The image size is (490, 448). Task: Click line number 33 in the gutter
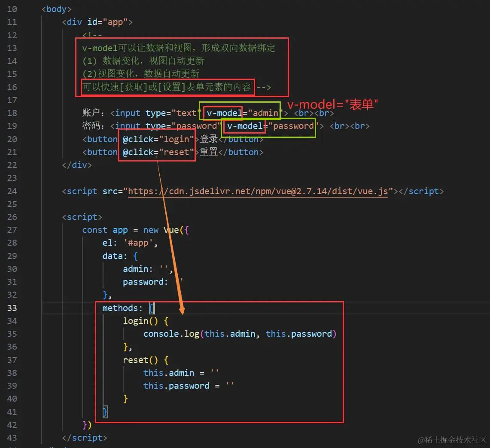pos(12,308)
